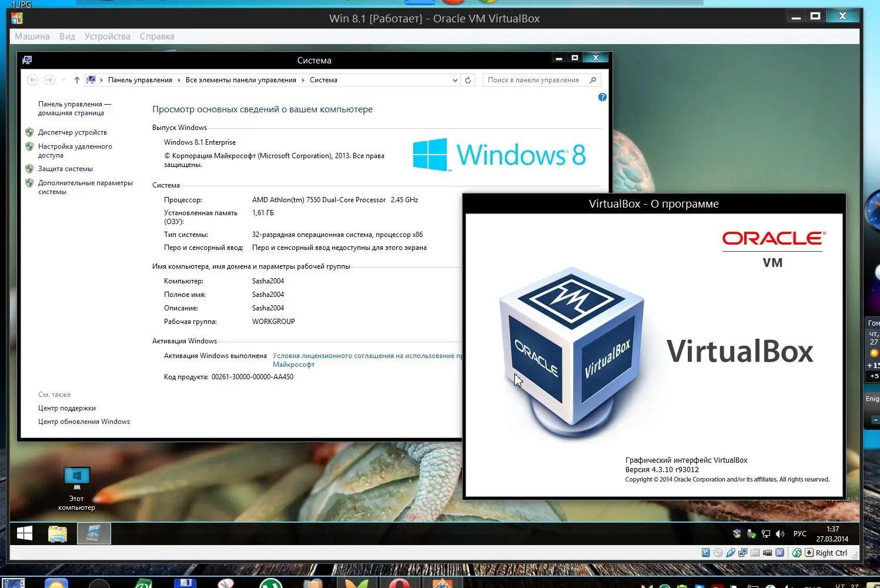Click Все элементы панели управления breadcrumb
The image size is (880, 588).
241,80
